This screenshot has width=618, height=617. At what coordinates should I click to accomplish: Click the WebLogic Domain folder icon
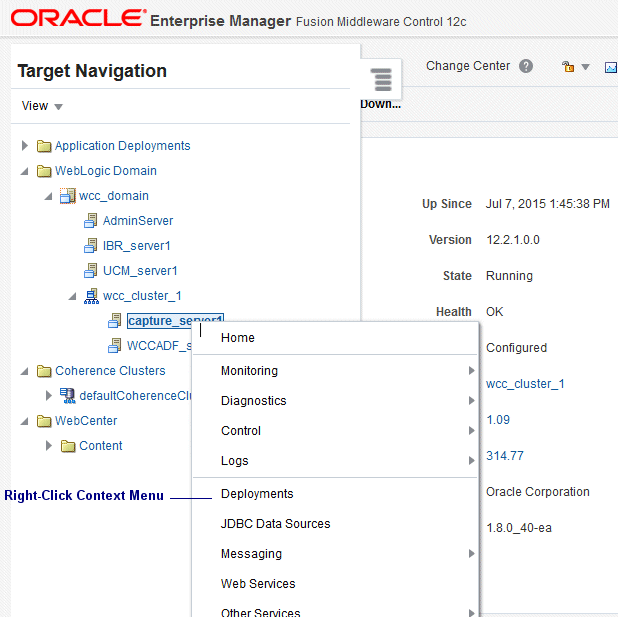point(44,171)
